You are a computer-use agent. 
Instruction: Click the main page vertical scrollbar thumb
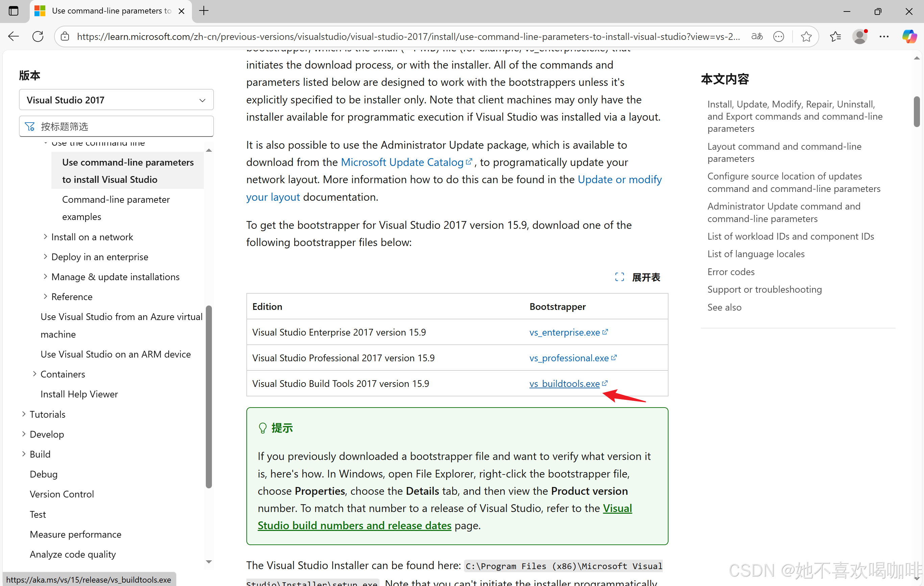tap(916, 111)
